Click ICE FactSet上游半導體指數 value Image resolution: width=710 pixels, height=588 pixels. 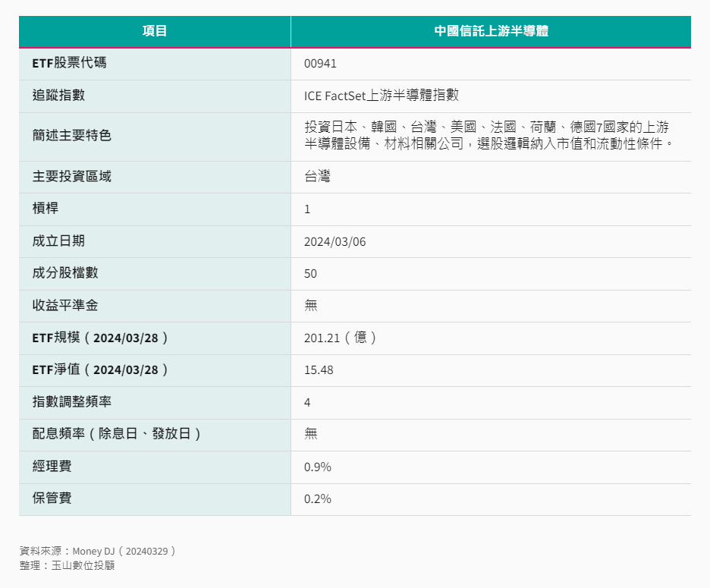[382, 95]
